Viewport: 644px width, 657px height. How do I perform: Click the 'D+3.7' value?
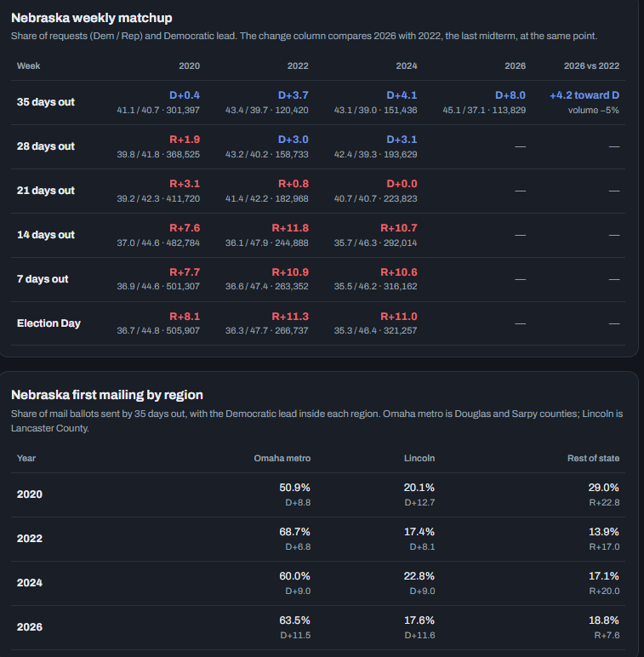[294, 95]
